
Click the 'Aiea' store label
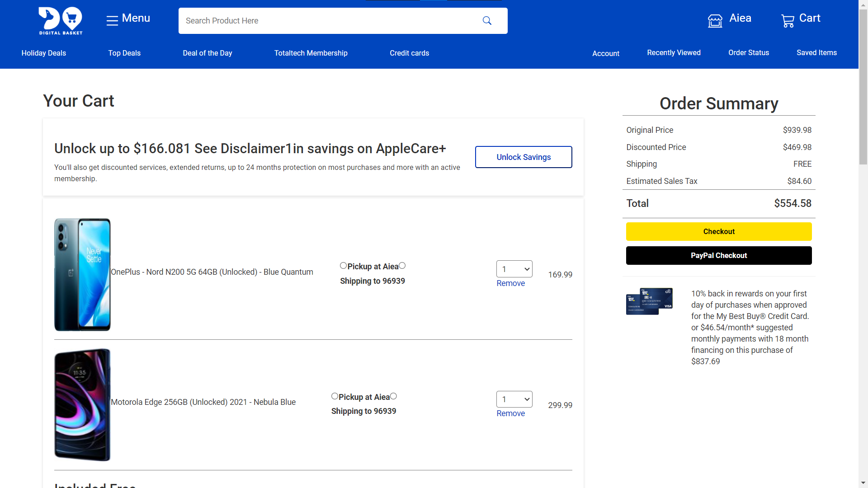coord(740,18)
